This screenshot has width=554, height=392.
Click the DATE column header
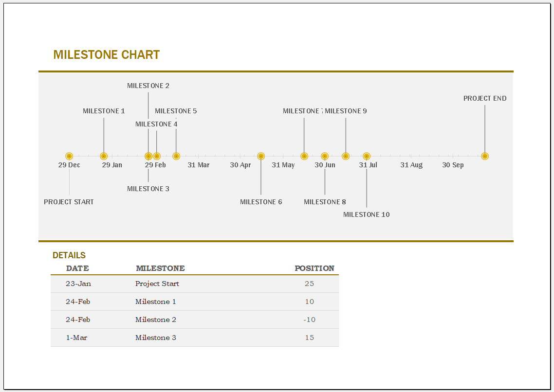click(x=77, y=268)
